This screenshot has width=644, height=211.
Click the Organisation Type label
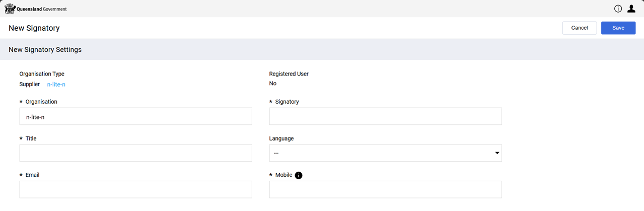tap(42, 74)
